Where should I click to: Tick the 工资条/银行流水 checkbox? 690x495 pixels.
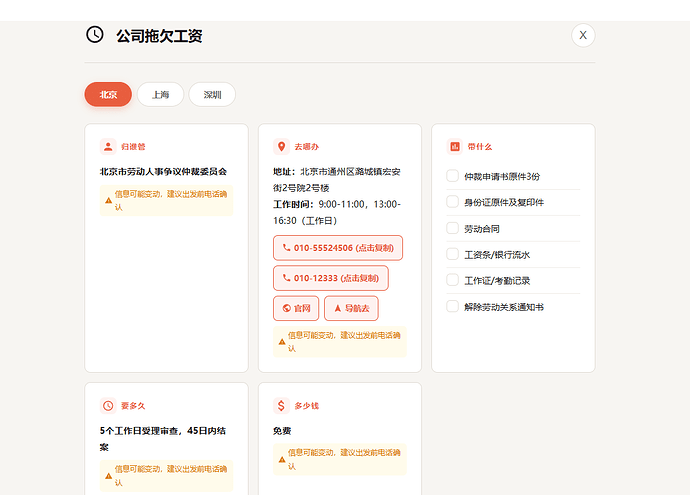(452, 254)
